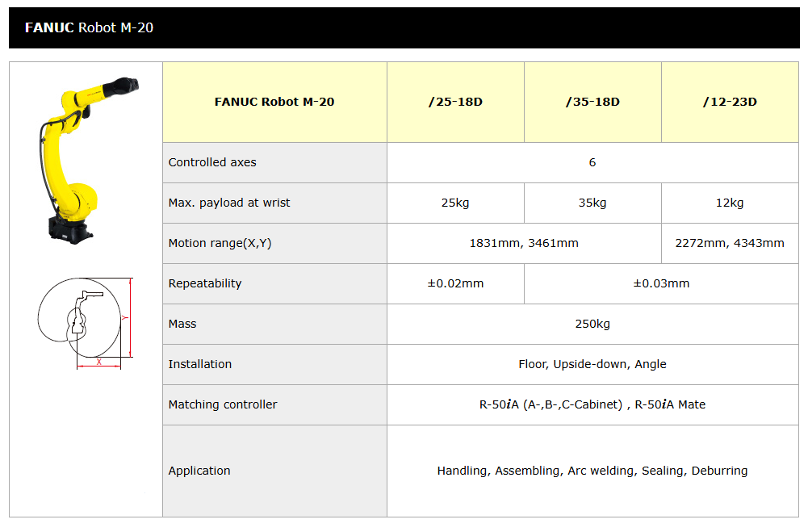Select the /25-18D model column header
The image size is (808, 532).
coord(455,102)
